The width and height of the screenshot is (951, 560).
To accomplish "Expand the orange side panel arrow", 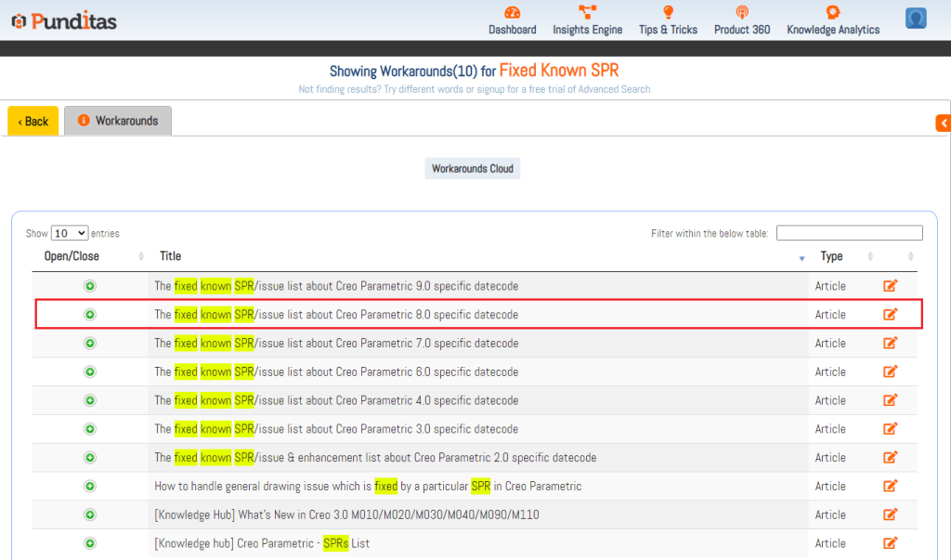I will (944, 124).
